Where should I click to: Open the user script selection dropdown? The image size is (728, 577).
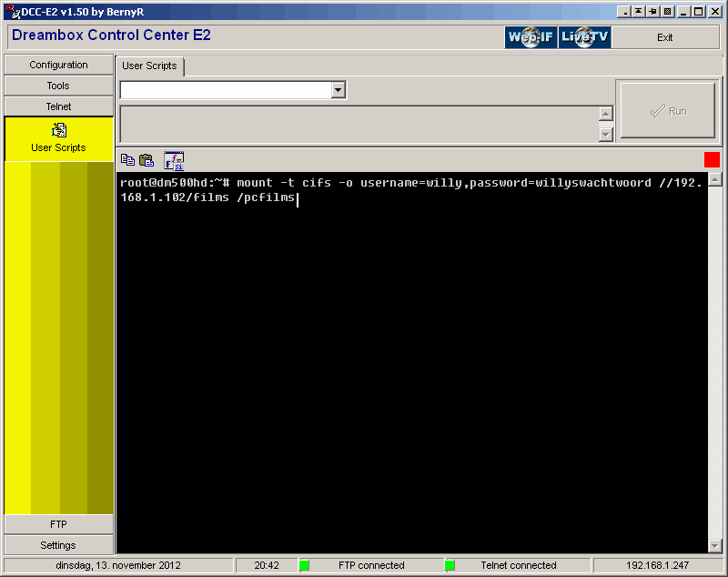point(233,90)
